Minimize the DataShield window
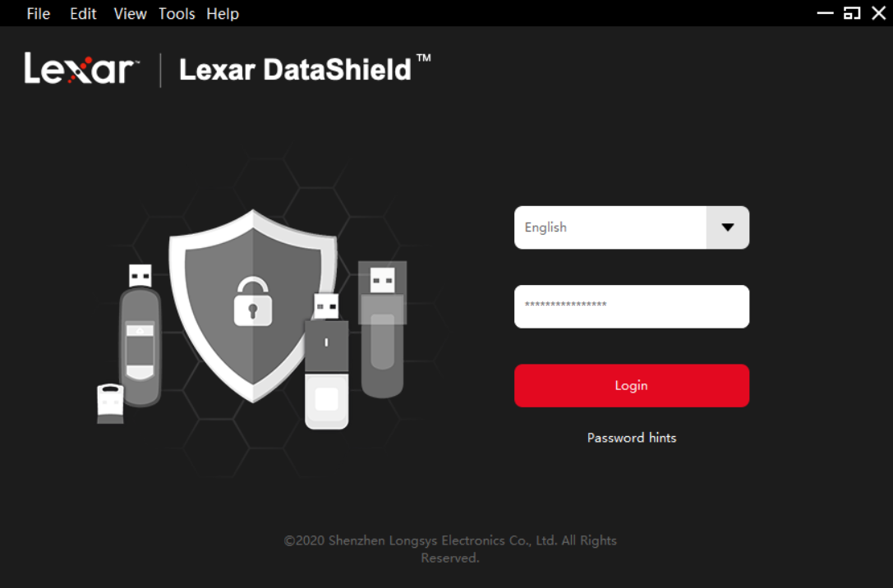This screenshot has height=588, width=893. [826, 13]
